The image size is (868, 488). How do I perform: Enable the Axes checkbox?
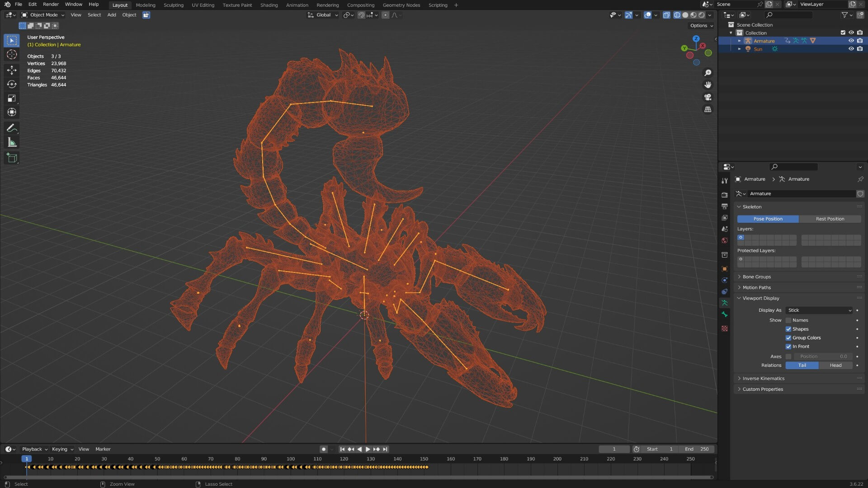tap(788, 357)
